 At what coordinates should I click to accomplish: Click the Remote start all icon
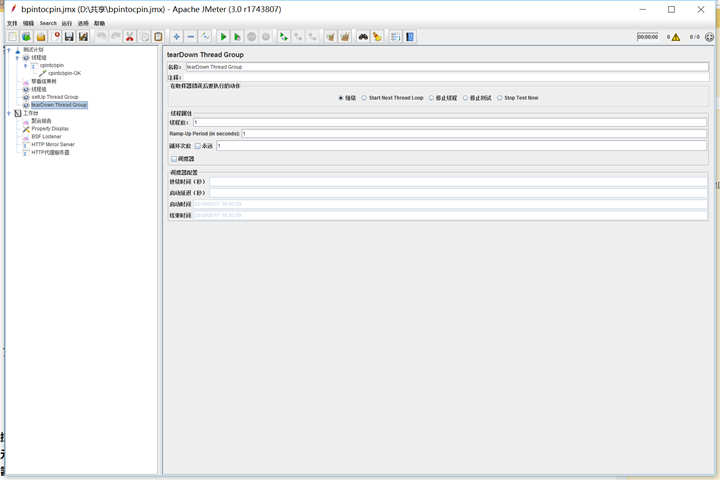pyautogui.click(x=284, y=37)
